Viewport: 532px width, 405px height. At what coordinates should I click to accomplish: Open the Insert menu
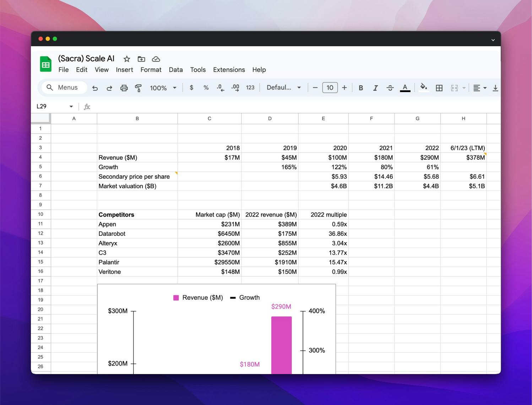click(124, 70)
